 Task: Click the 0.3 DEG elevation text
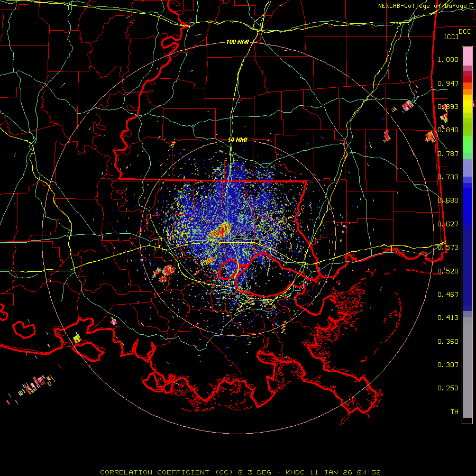254,472
